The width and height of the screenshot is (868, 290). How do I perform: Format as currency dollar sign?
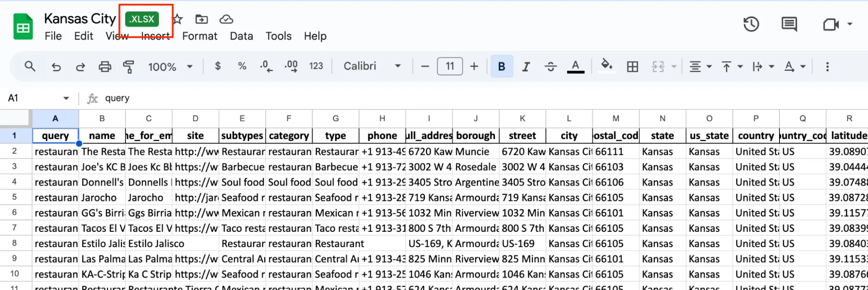218,66
